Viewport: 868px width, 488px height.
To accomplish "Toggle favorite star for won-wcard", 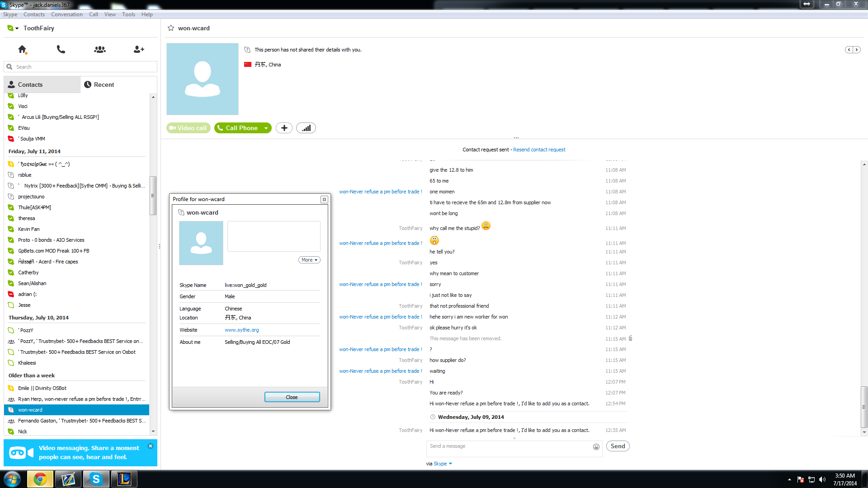I will pos(171,28).
